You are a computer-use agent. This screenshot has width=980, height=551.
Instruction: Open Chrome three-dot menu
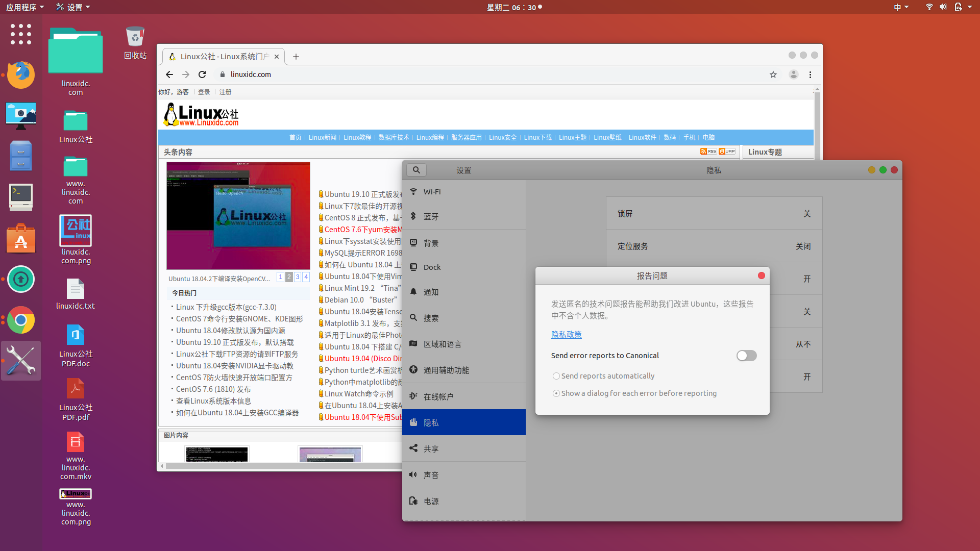[810, 74]
